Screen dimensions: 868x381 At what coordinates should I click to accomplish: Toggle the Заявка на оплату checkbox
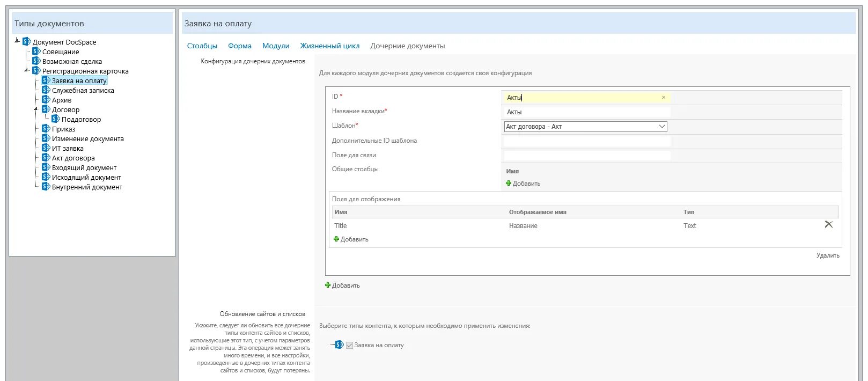(349, 346)
